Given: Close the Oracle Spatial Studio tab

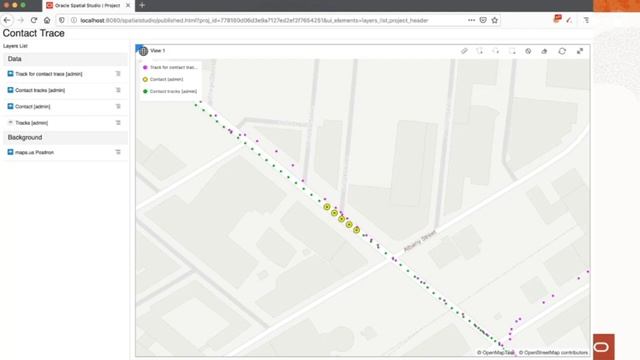Looking at the screenshot, I should click(128, 5).
